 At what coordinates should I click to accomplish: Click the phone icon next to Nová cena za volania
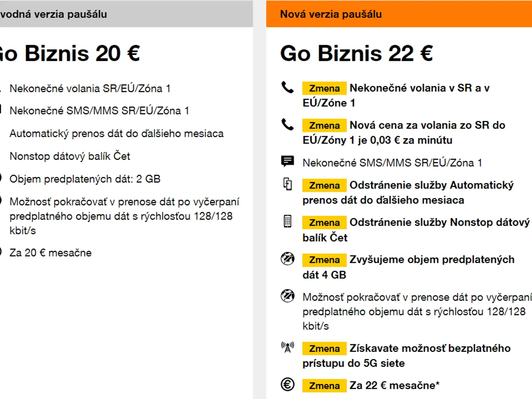tap(288, 125)
